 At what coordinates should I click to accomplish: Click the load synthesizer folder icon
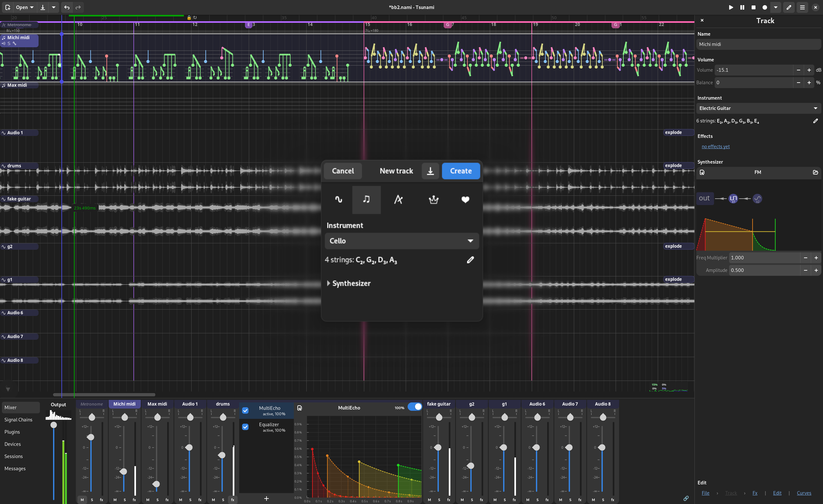815,172
